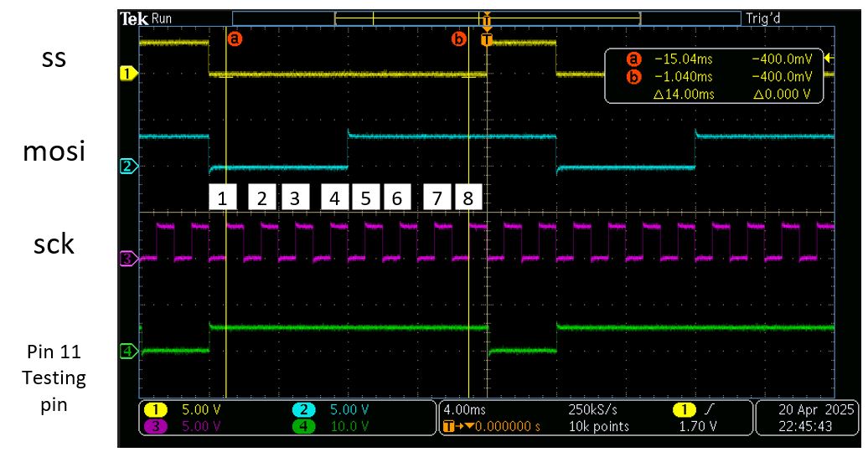Click the yellow channel 1 ground marker
This screenshot has width=868, height=452.
[127, 74]
